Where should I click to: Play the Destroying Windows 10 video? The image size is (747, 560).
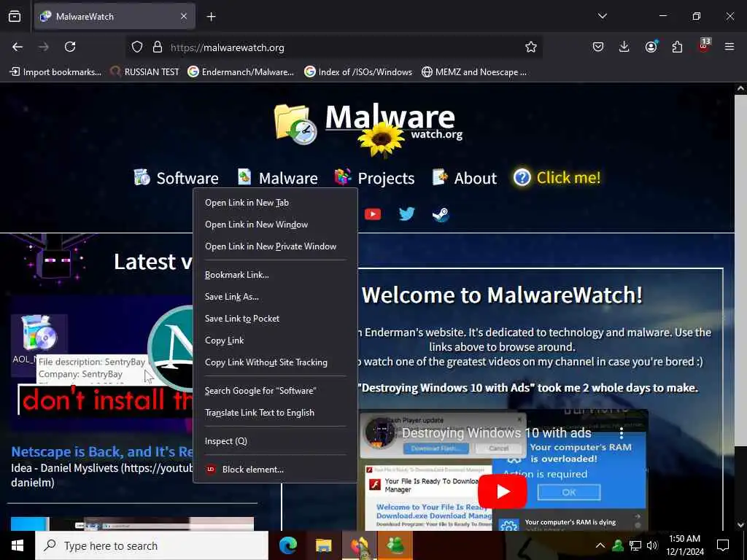502,491
